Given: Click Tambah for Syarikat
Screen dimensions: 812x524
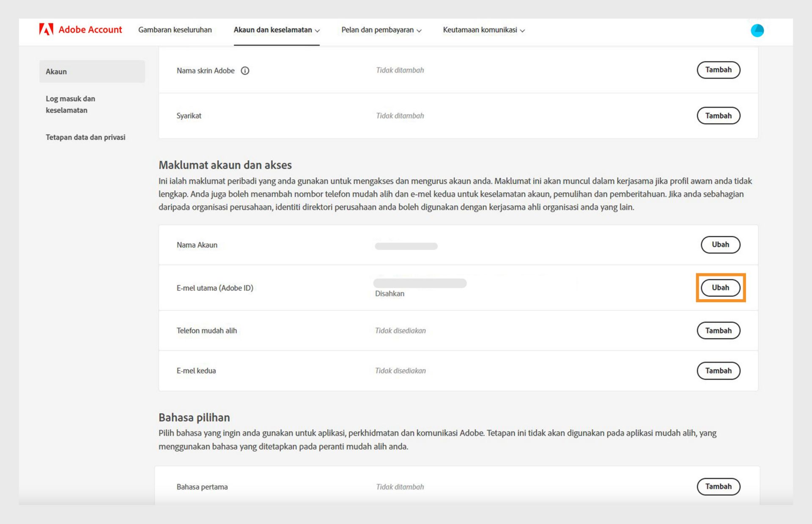Looking at the screenshot, I should coord(718,116).
